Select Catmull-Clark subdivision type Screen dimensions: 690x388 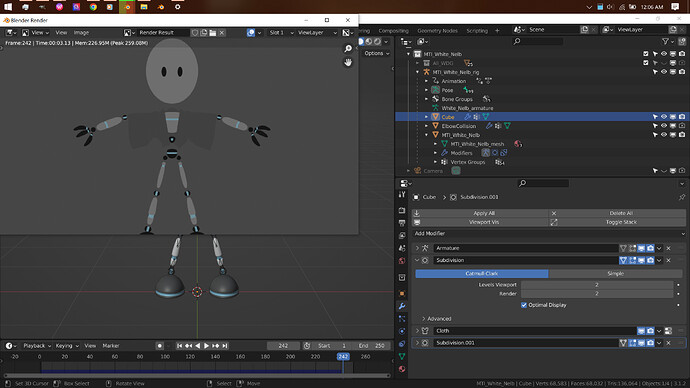tap(482, 274)
